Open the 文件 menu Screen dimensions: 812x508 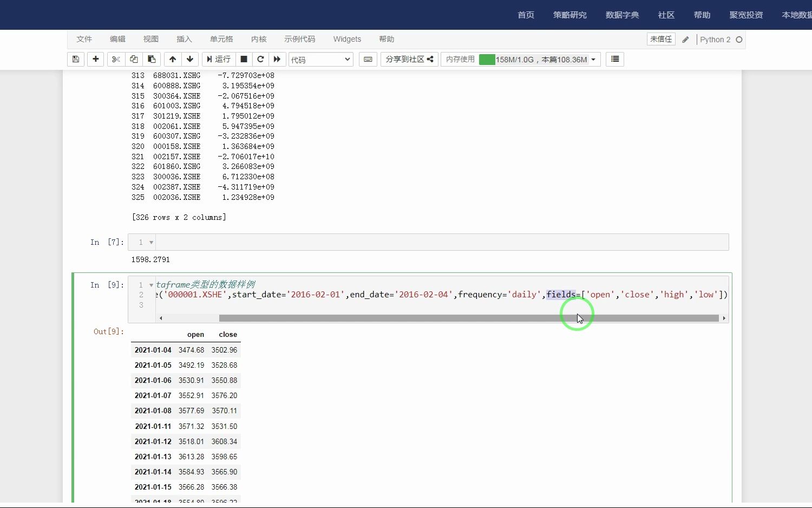point(84,39)
